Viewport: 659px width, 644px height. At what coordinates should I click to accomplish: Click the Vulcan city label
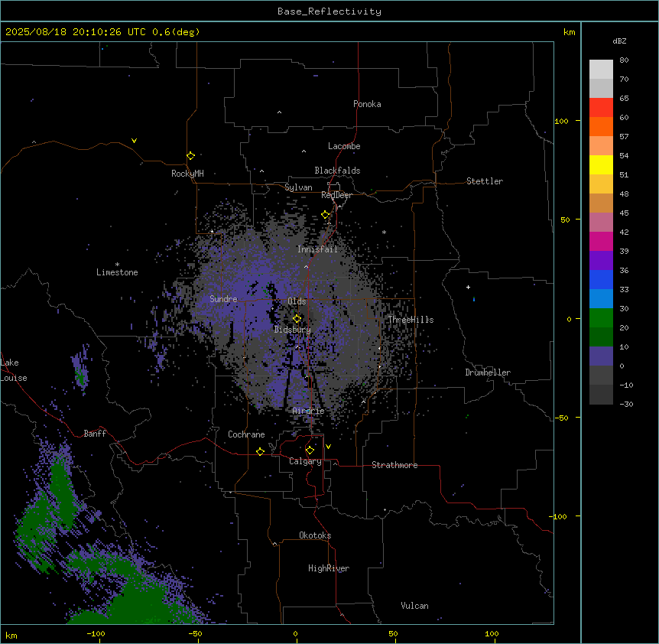click(x=414, y=606)
